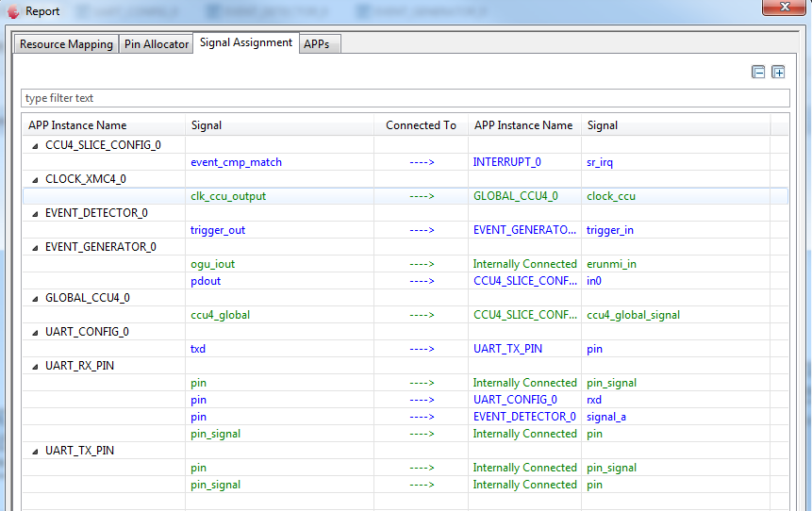
Task: Select the UART_CONFIG_0 row label
Action: [87, 331]
